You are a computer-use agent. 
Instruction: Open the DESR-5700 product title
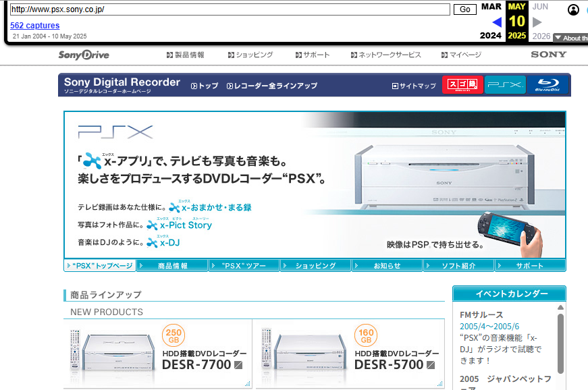pyautogui.click(x=389, y=364)
